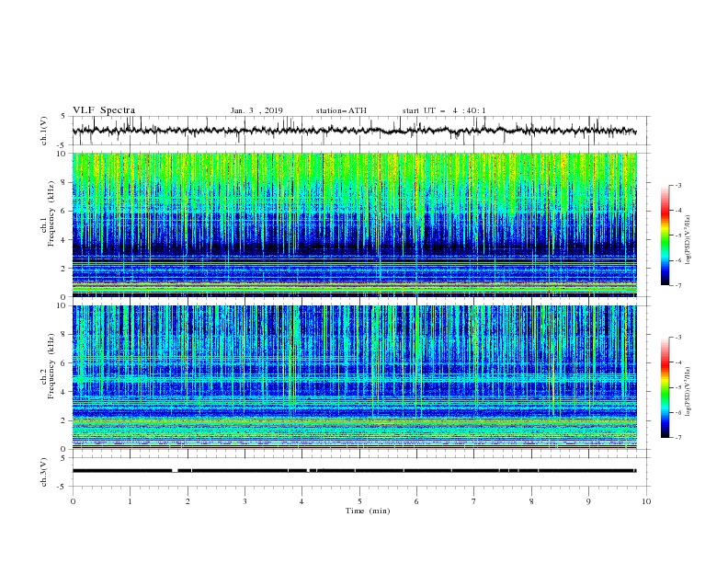Viewport: 728px width, 563px height.
Task: Click the "ch.3(V)" axis label
Action: tap(44, 472)
